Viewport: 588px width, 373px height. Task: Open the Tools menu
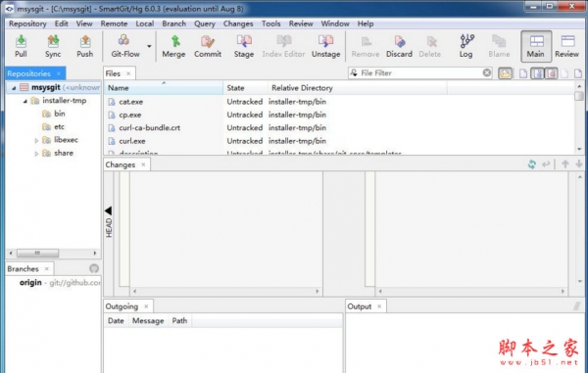[270, 23]
